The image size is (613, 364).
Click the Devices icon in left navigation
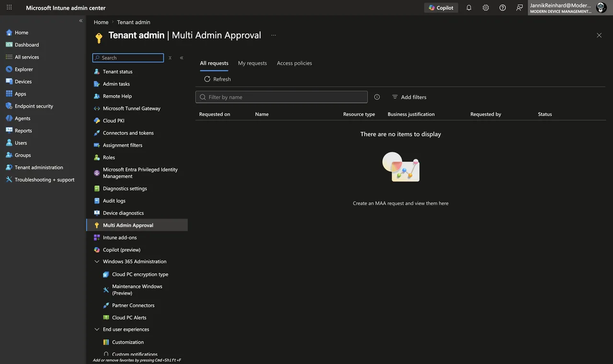pos(9,81)
